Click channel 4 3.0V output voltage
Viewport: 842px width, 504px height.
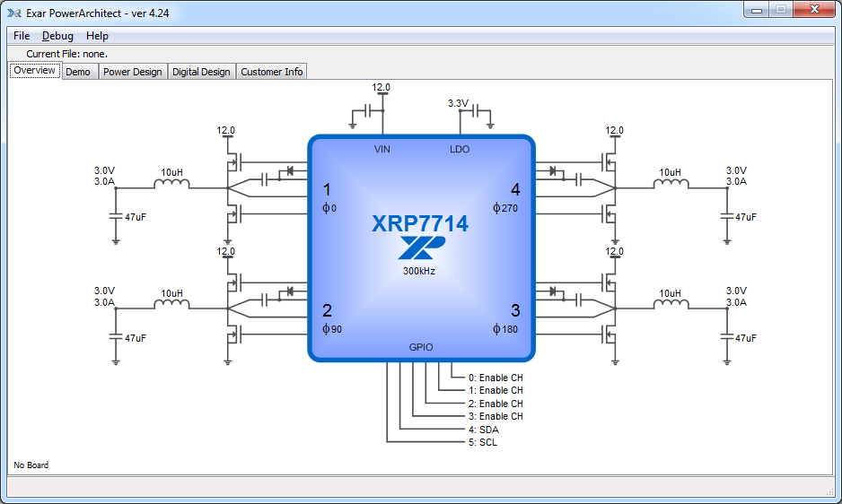point(737,170)
